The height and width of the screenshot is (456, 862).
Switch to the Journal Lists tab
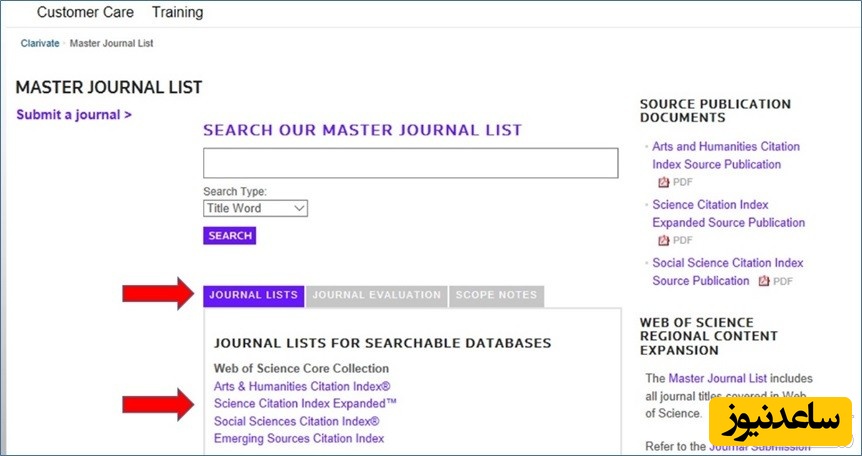[254, 295]
